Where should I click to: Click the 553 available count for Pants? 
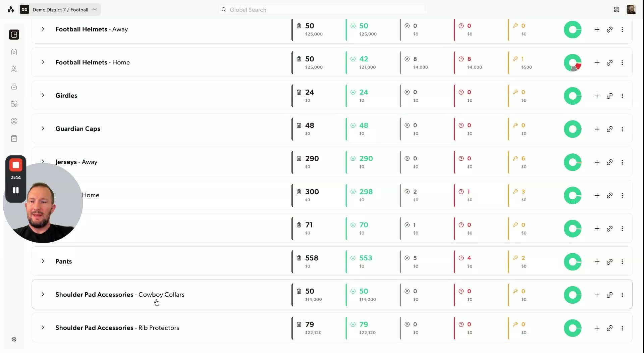[x=366, y=258]
